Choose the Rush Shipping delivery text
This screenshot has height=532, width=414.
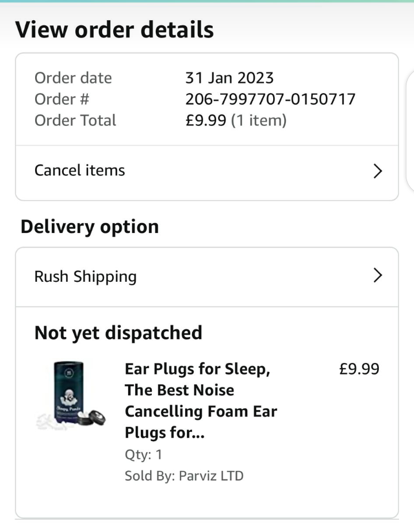tap(85, 276)
